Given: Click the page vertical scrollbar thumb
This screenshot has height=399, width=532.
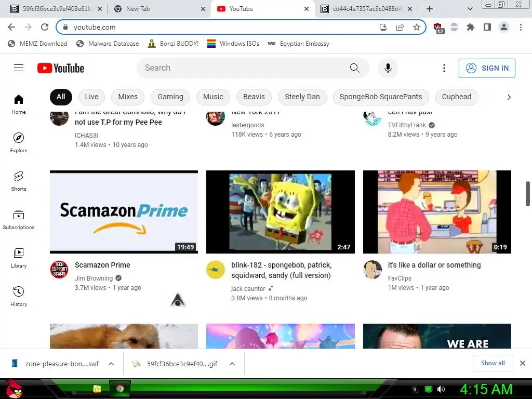Looking at the screenshot, I should click(528, 194).
